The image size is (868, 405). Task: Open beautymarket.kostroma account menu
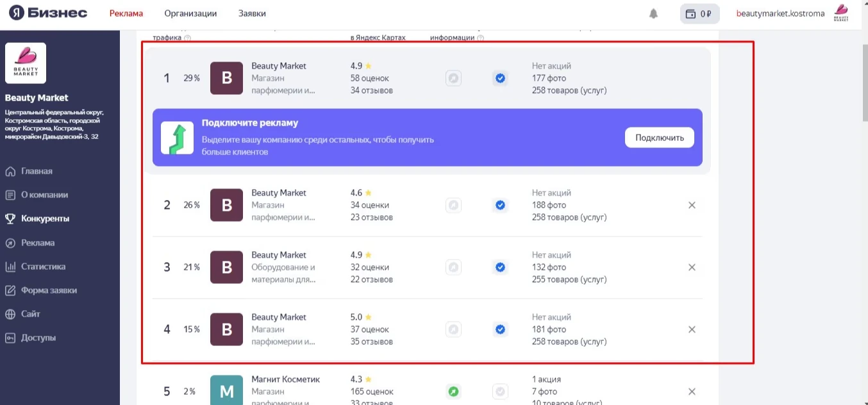780,13
